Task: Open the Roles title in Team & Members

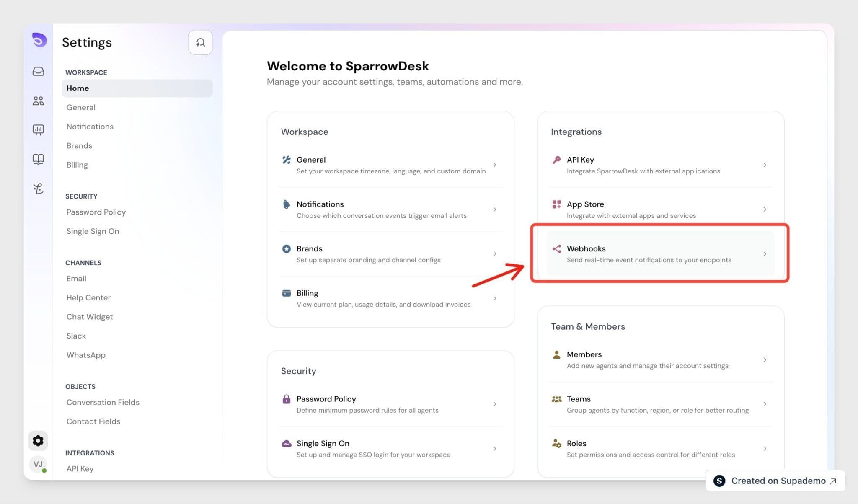Action: click(x=576, y=443)
